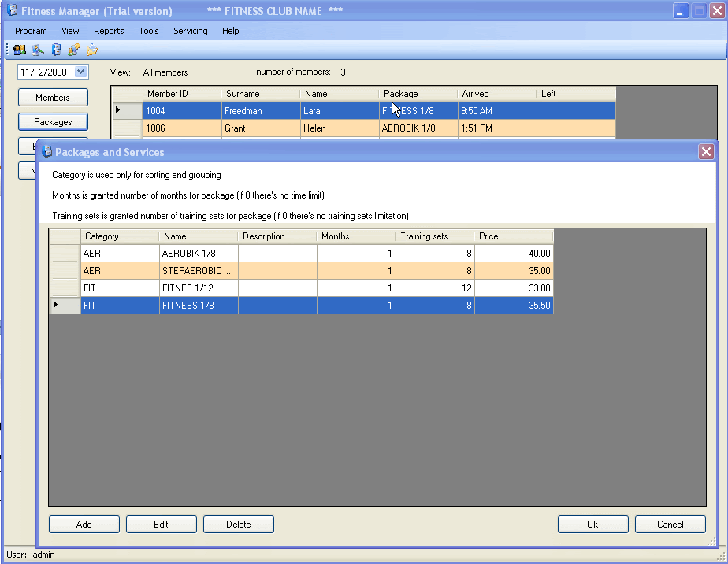
Task: Click the row selector of FITNESS 1/8 package
Action: 65,306
